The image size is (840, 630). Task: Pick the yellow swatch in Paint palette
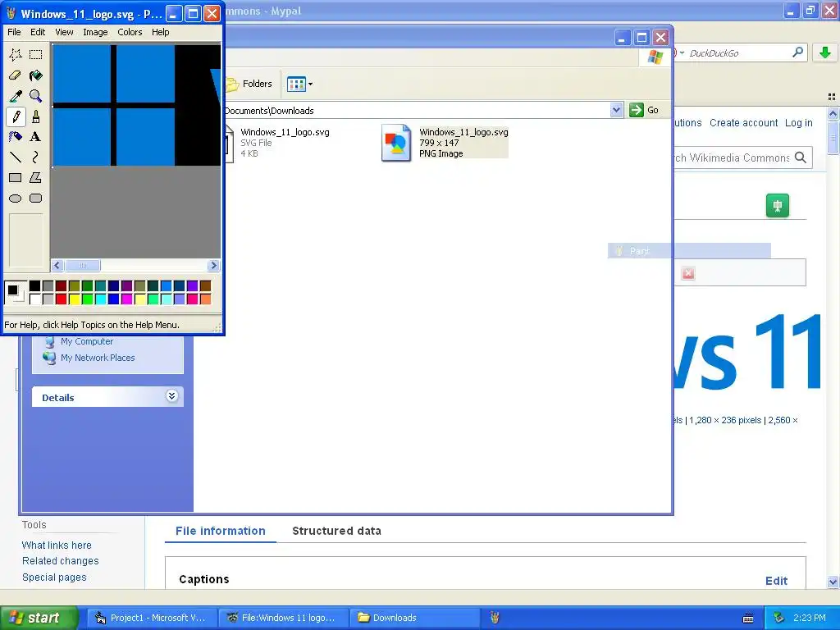[x=75, y=299]
